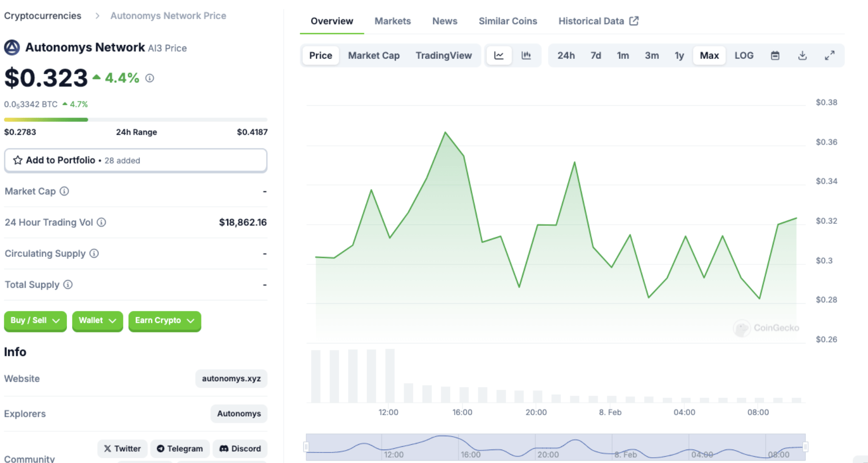Click the X logo in Twitter button

click(x=108, y=449)
